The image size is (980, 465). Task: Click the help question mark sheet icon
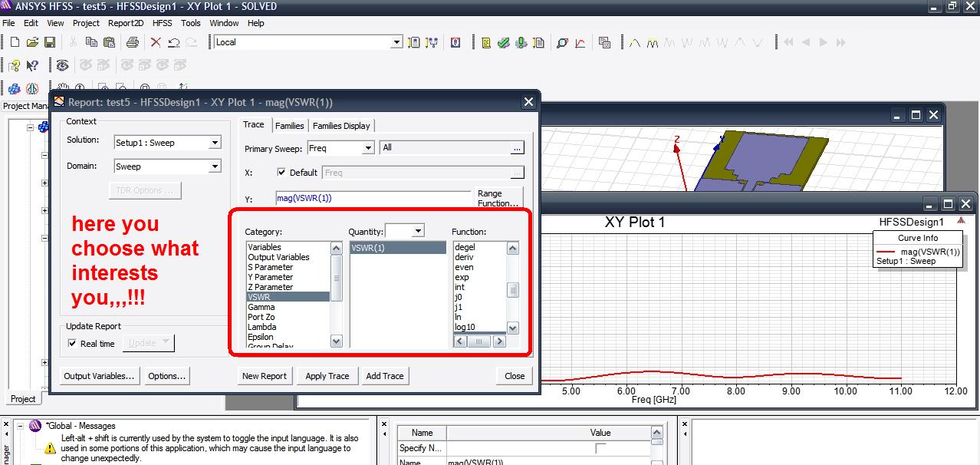point(15,65)
